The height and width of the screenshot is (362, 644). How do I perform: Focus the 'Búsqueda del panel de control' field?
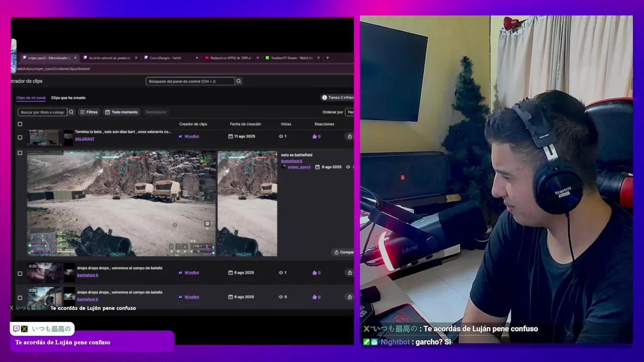[190, 81]
